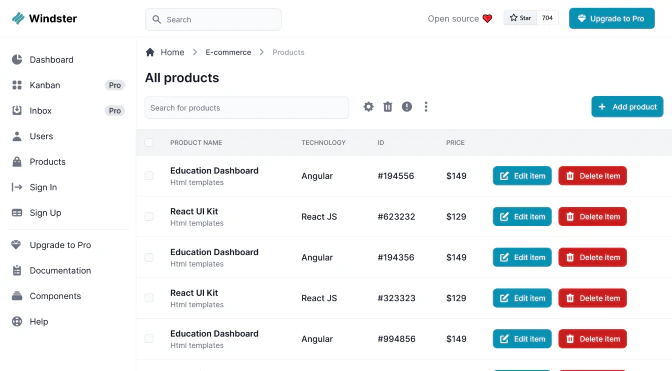Click the Kanban grid icon in sidebar

tap(17, 85)
